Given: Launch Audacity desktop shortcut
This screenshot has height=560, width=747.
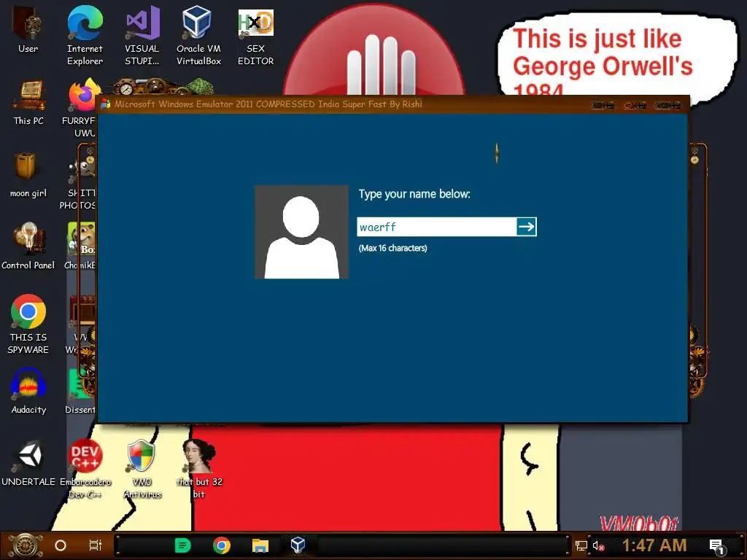Looking at the screenshot, I should coord(28,391).
